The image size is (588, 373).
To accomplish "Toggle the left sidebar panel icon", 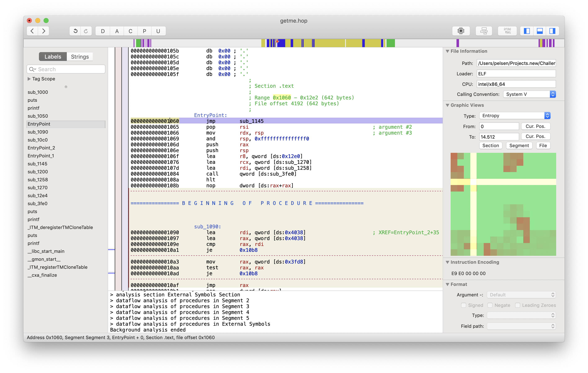I will [x=527, y=31].
